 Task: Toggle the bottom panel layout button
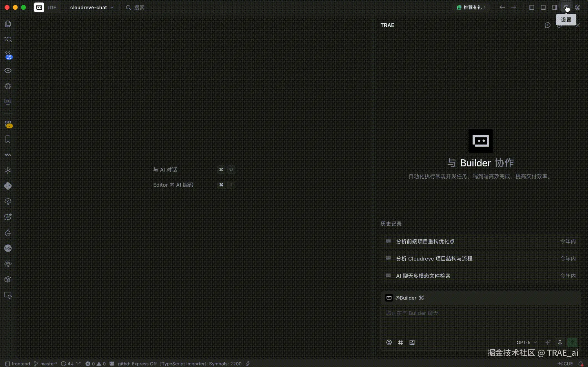tap(543, 7)
